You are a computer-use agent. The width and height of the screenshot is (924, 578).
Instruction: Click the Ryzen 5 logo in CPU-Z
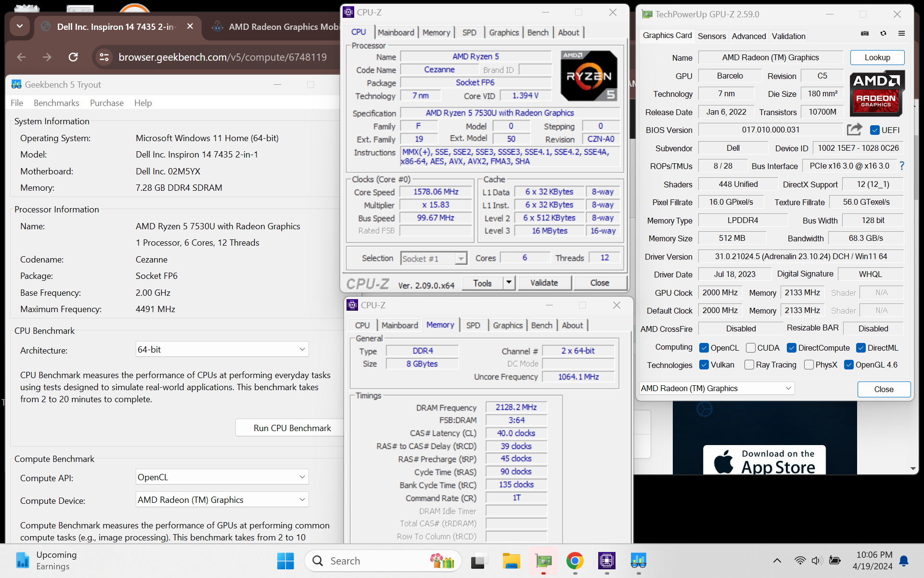tap(589, 76)
